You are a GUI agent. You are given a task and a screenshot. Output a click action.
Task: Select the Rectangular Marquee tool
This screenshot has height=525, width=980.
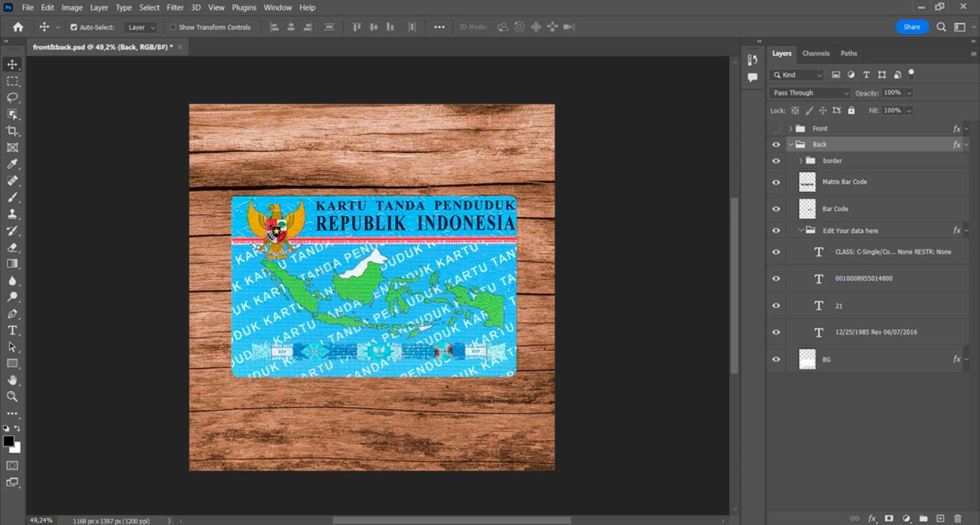pos(12,81)
